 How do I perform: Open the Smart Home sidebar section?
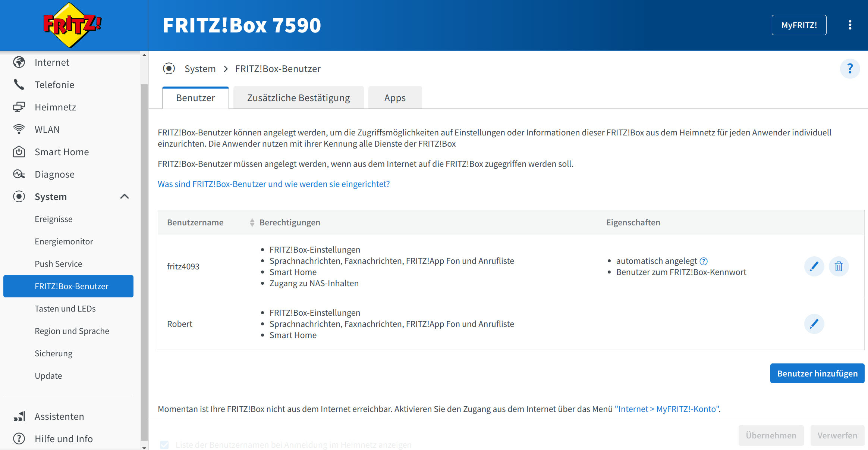pos(62,152)
